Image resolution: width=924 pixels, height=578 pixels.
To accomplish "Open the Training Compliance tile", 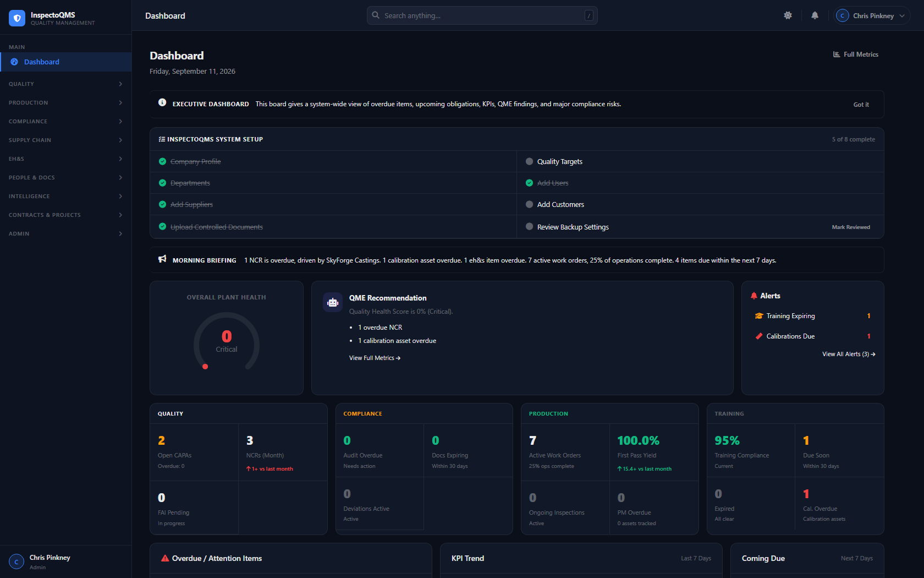I will pos(751,450).
